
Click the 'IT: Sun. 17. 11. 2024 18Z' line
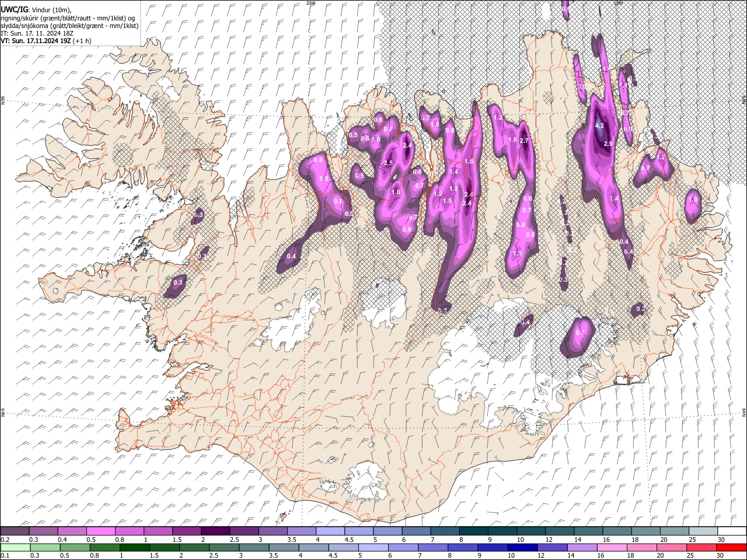[x=37, y=33]
